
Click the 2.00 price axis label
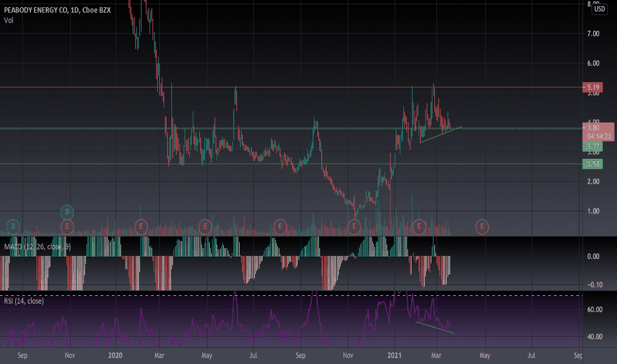593,181
